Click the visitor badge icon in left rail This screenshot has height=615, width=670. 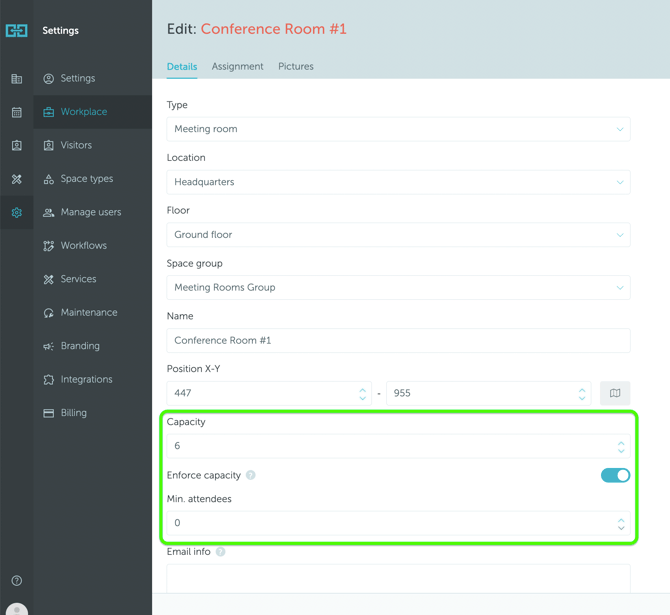click(x=17, y=145)
